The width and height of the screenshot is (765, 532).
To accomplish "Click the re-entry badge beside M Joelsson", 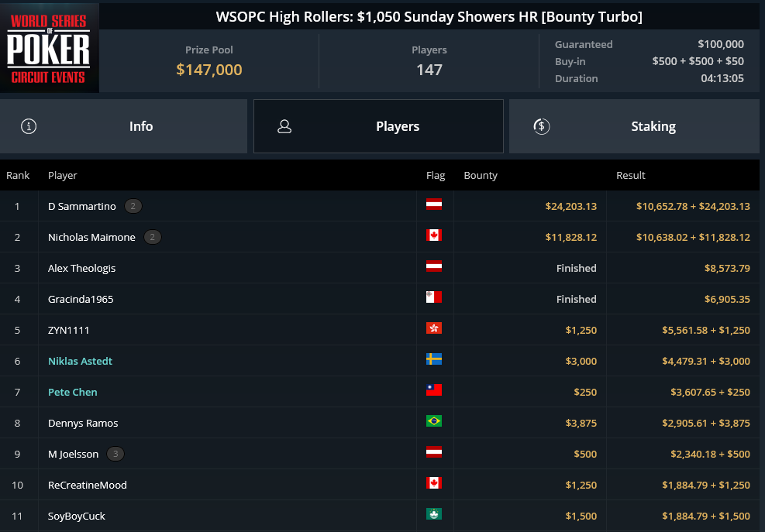I will pos(115,454).
